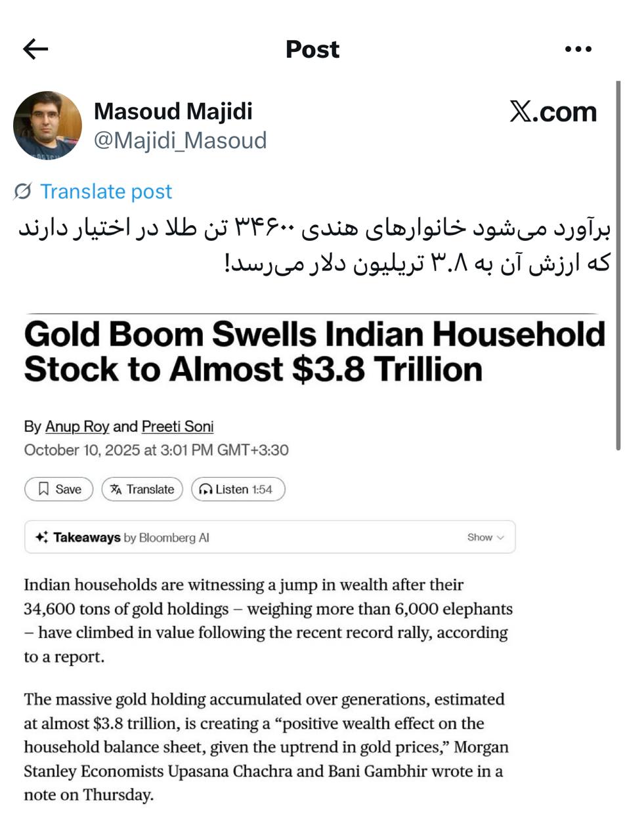
Task: Tap the X.com logo
Action: (553, 112)
